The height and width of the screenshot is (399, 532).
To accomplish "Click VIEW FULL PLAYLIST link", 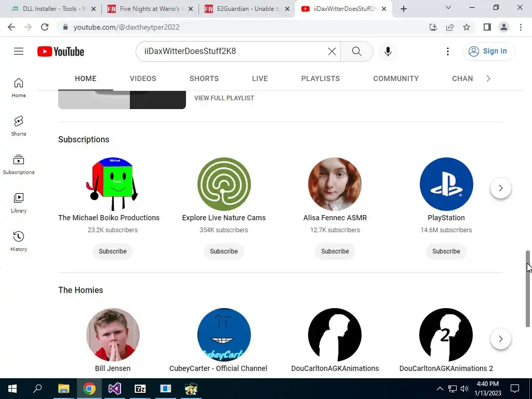I will (224, 98).
